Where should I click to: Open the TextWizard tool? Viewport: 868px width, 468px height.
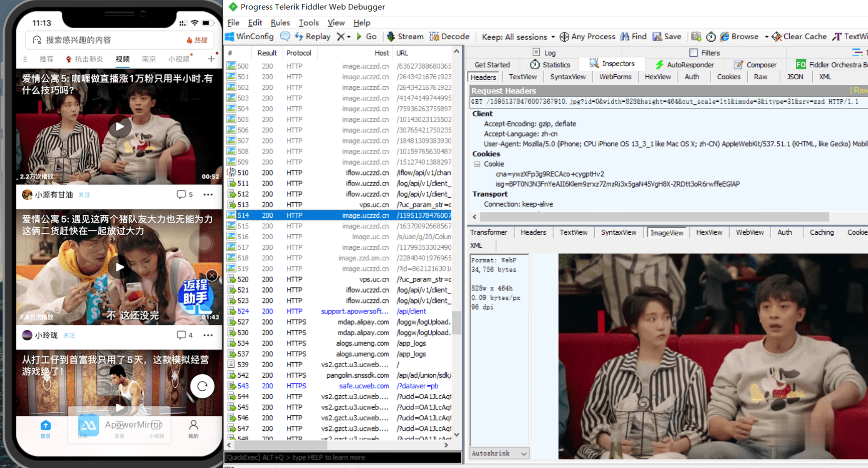[850, 36]
